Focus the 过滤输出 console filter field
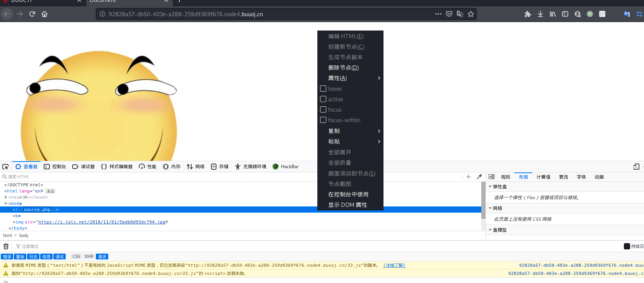 pyautogui.click(x=317, y=246)
